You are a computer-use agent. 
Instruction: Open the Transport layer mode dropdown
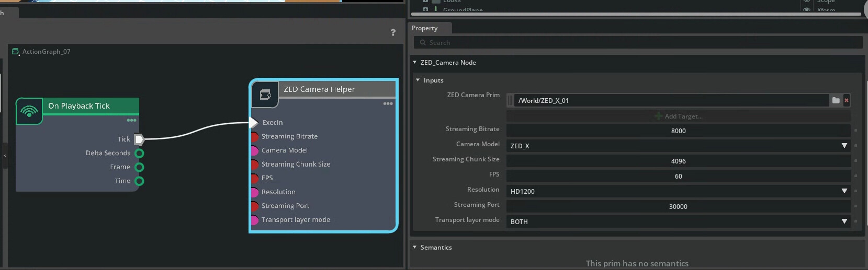(x=678, y=221)
